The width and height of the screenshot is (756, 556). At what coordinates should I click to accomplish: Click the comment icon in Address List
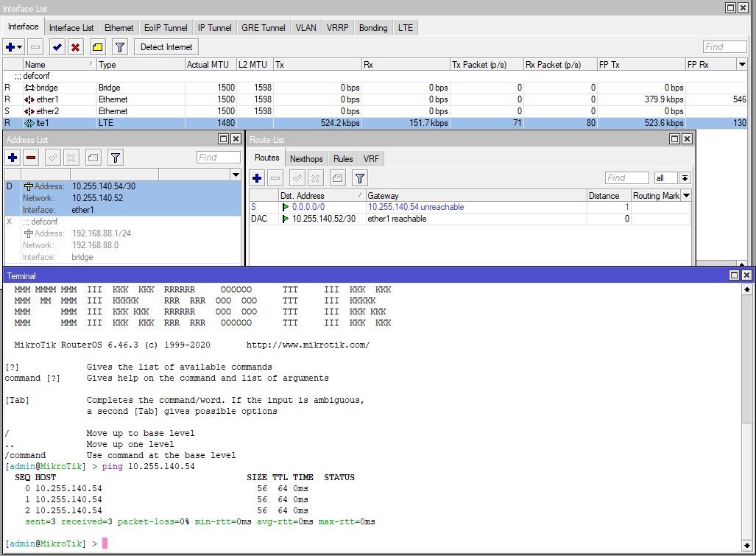[x=93, y=157]
